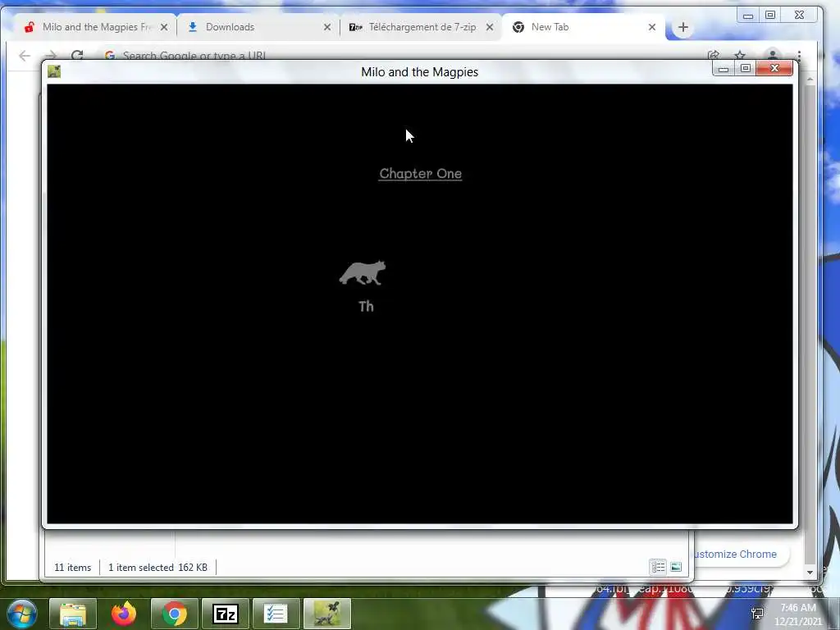Click the Chrome page scrollbar down arrow

pos(810,572)
